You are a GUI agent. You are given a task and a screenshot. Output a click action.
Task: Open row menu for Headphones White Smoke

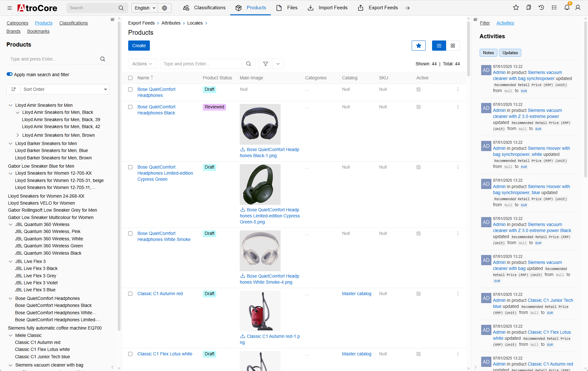(458, 234)
